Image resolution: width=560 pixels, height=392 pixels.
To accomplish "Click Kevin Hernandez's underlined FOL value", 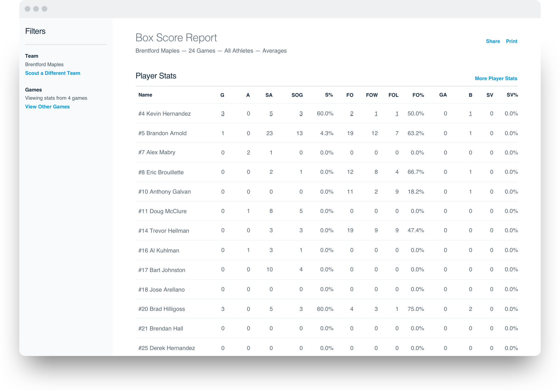I will tap(397, 114).
